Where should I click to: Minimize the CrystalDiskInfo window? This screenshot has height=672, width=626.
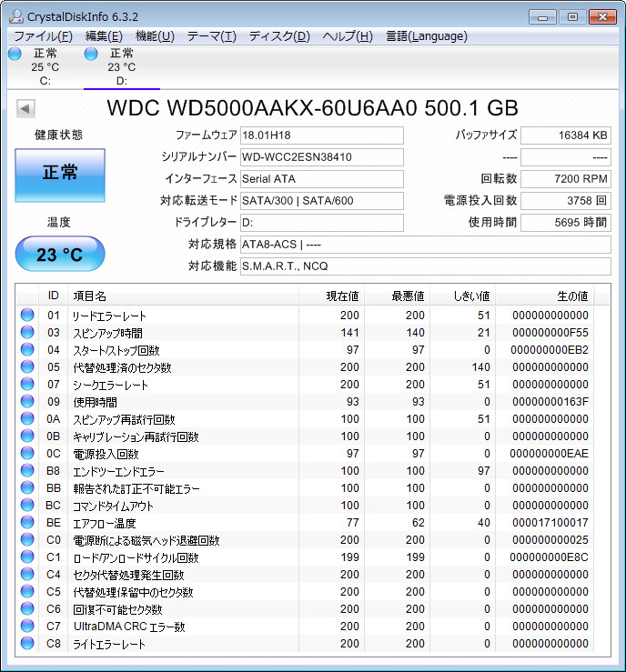coord(542,17)
